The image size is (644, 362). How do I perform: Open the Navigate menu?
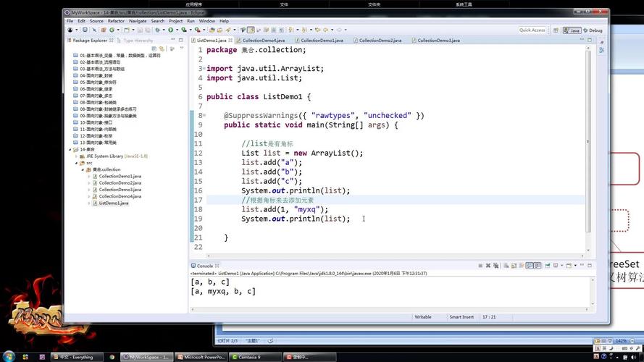pyautogui.click(x=138, y=21)
